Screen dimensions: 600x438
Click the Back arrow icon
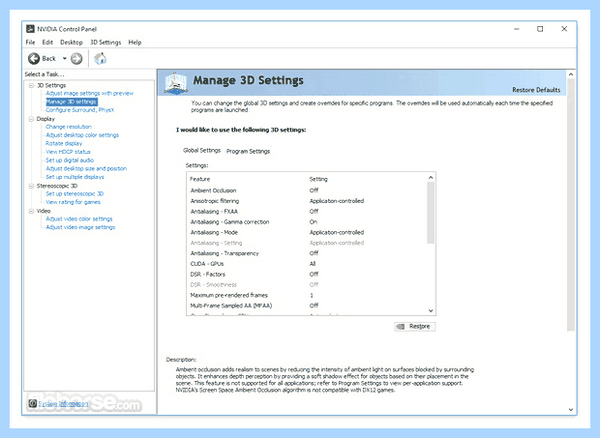click(34, 59)
